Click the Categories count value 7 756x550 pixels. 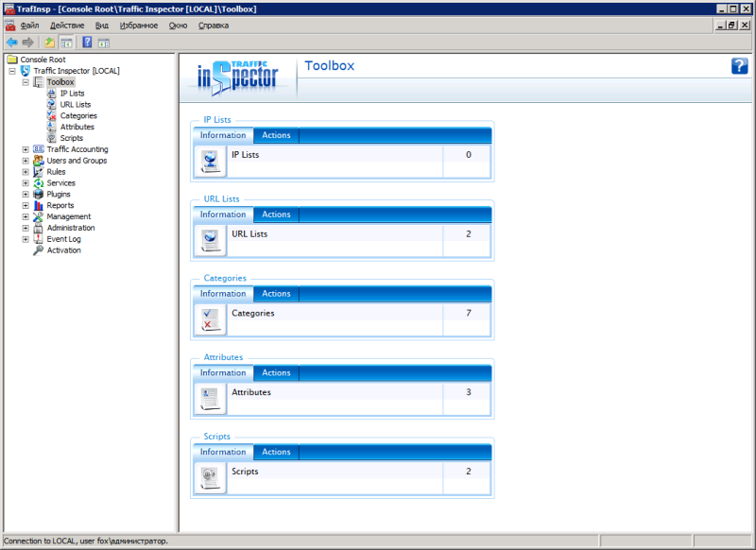click(x=468, y=313)
